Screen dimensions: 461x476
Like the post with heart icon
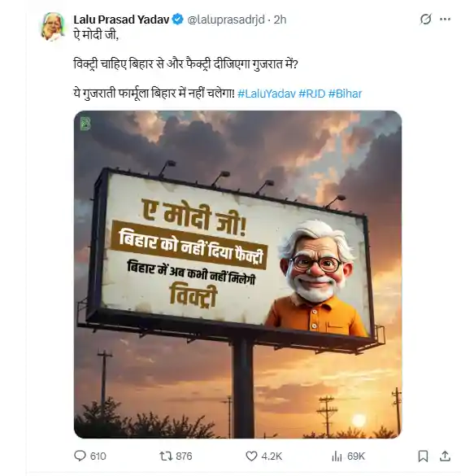coord(251,456)
